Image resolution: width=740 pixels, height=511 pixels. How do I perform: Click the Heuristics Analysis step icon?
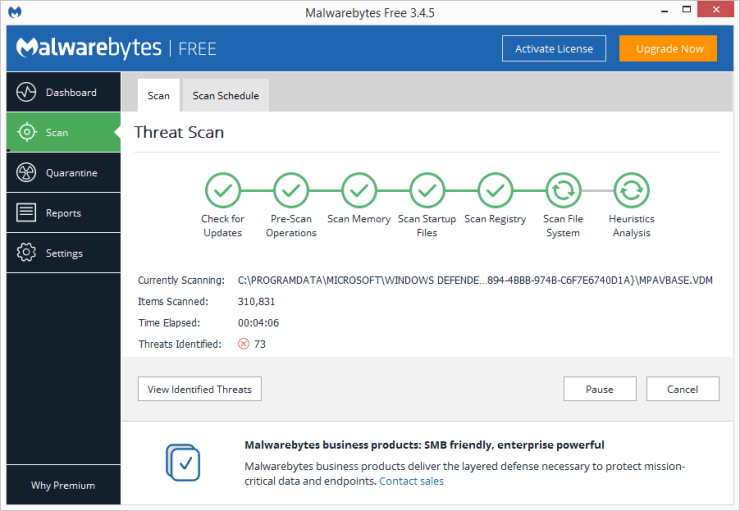(630, 189)
